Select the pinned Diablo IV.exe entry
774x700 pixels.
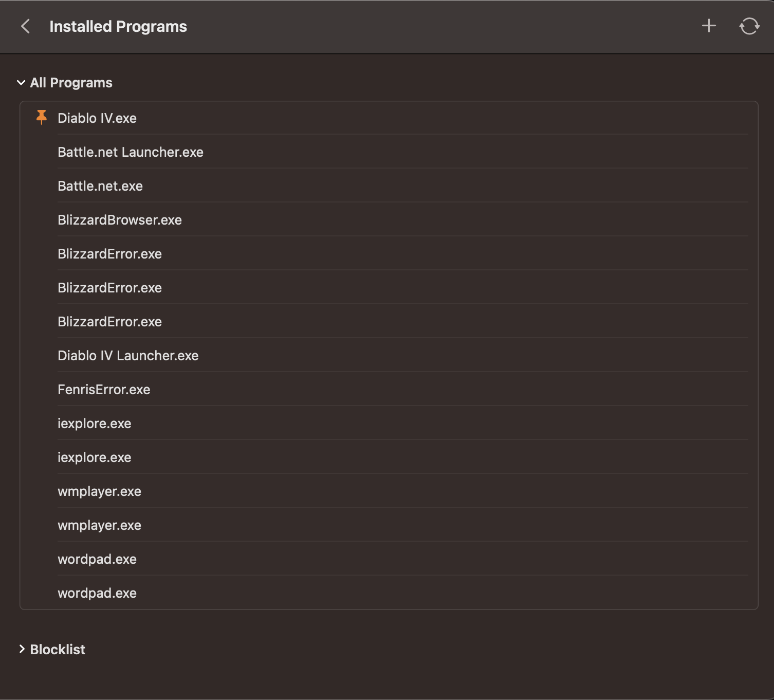tap(97, 118)
